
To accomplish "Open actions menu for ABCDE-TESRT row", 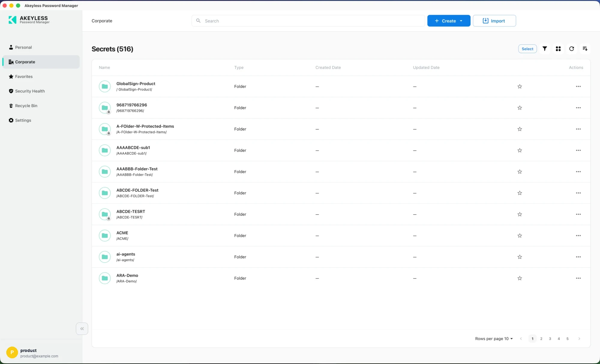I will click(x=578, y=214).
